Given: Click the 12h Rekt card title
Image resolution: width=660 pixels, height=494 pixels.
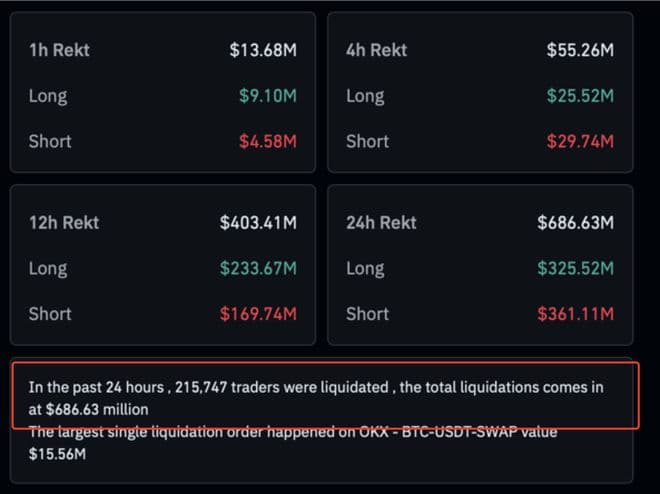Looking at the screenshot, I should pyautogui.click(x=64, y=222).
